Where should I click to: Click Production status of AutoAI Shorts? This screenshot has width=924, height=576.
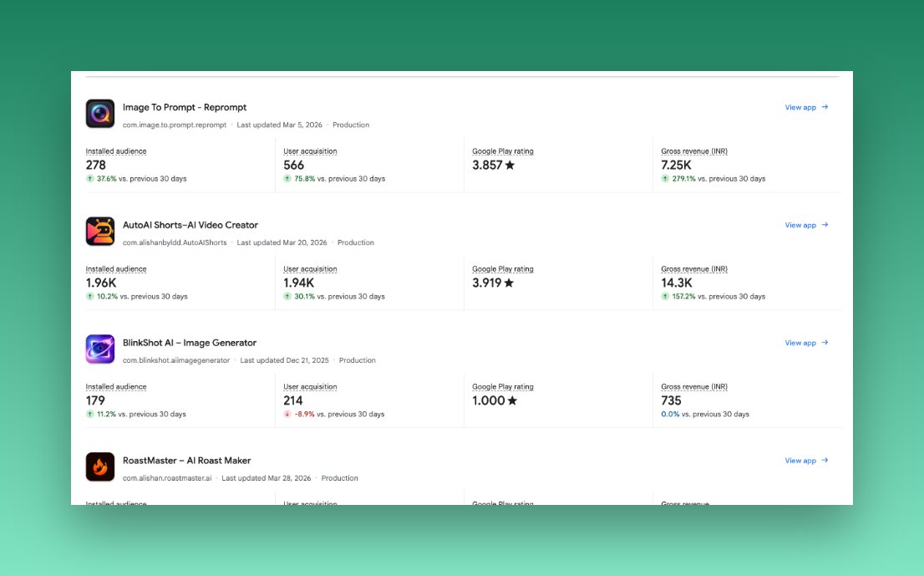tap(355, 243)
